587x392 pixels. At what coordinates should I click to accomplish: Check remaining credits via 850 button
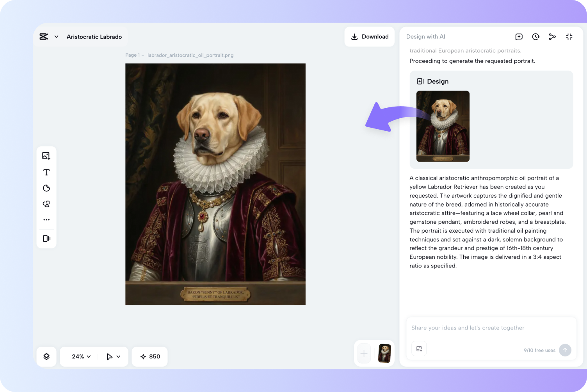[149, 356]
